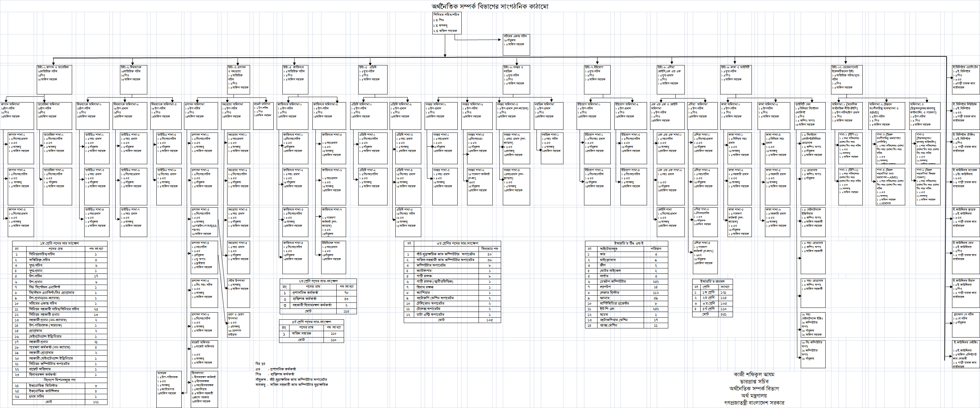Select the হিসাবশাখা box at bottom

[x=204, y=389]
